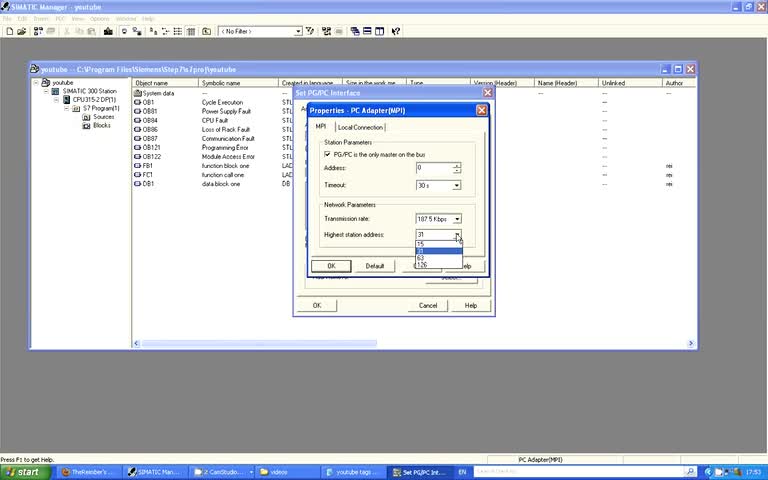Switch to the videos taskbar item
Screen dimensions: 768x480
[x=288, y=472]
